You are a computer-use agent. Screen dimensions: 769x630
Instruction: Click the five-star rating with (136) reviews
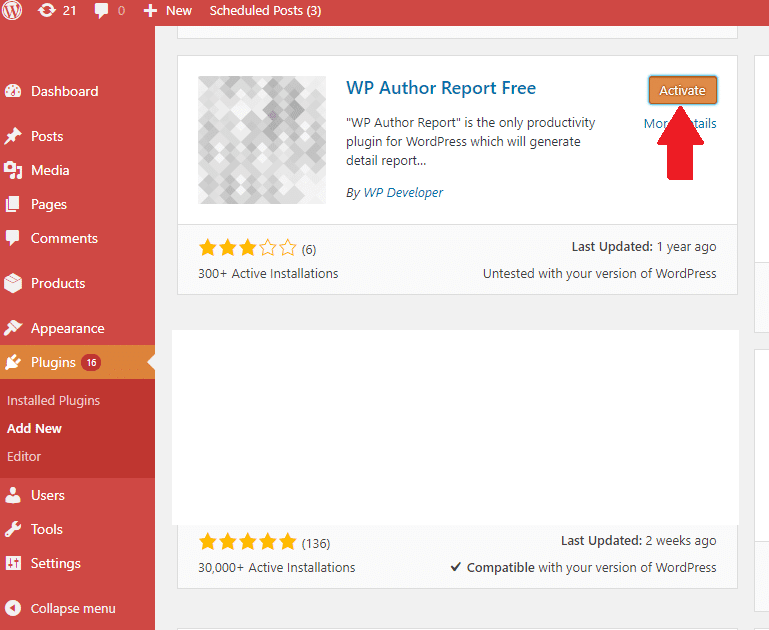point(264,542)
